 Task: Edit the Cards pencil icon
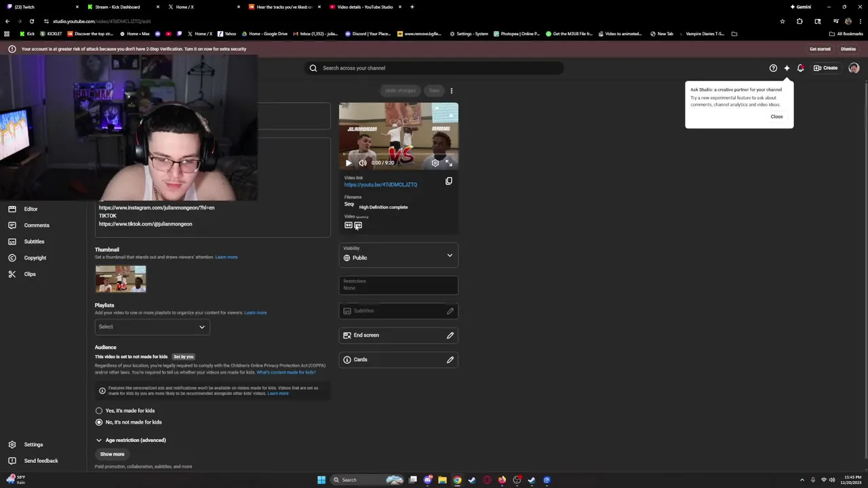click(450, 360)
